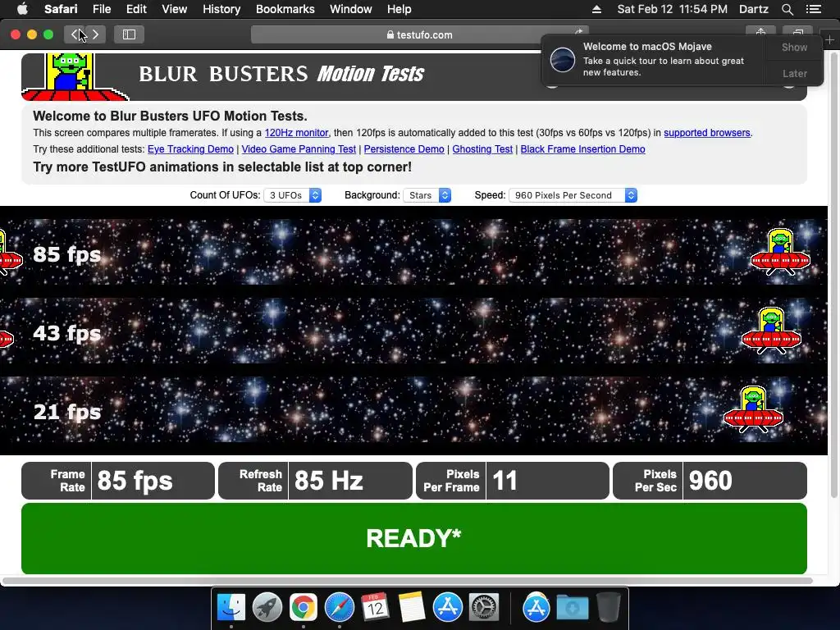840x630 pixels.
Task: Click the UFO in the 85 fps lane
Action: click(x=780, y=252)
